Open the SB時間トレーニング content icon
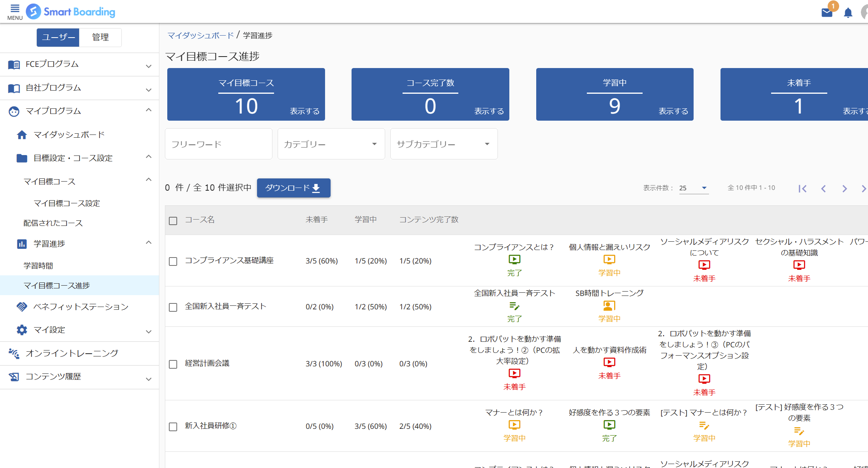The image size is (868, 468). tap(609, 305)
